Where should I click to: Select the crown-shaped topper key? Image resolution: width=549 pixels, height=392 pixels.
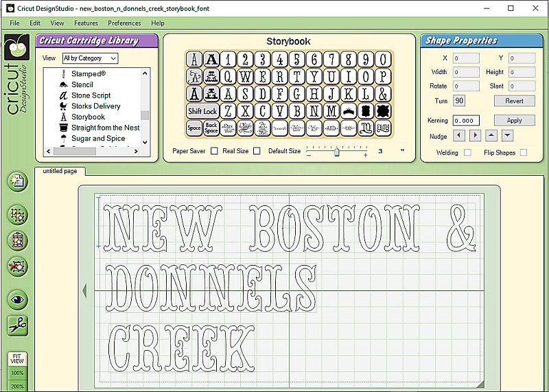click(x=349, y=111)
